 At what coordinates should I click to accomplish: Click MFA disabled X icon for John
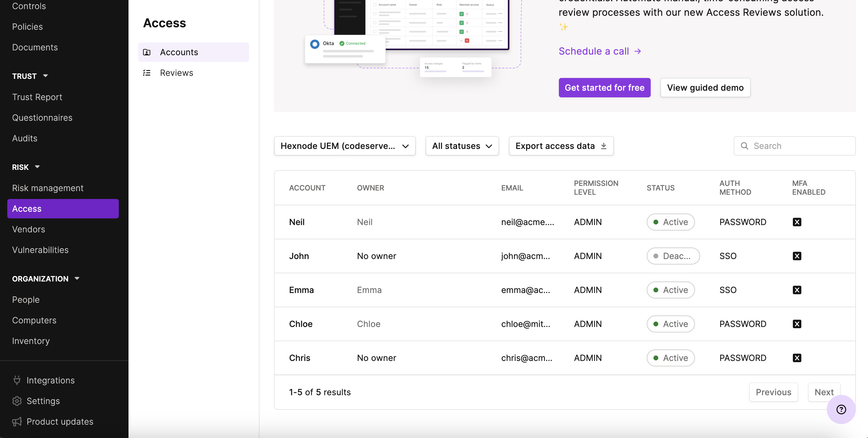pos(797,256)
